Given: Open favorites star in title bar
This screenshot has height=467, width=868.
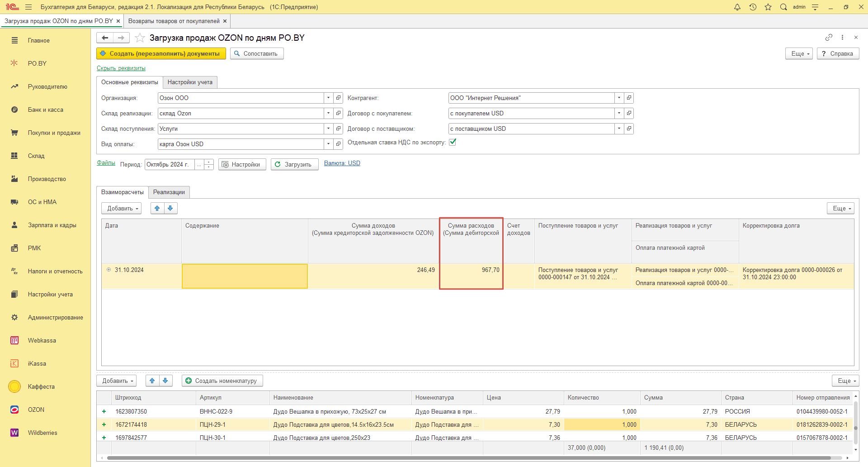Looking at the screenshot, I should [768, 7].
